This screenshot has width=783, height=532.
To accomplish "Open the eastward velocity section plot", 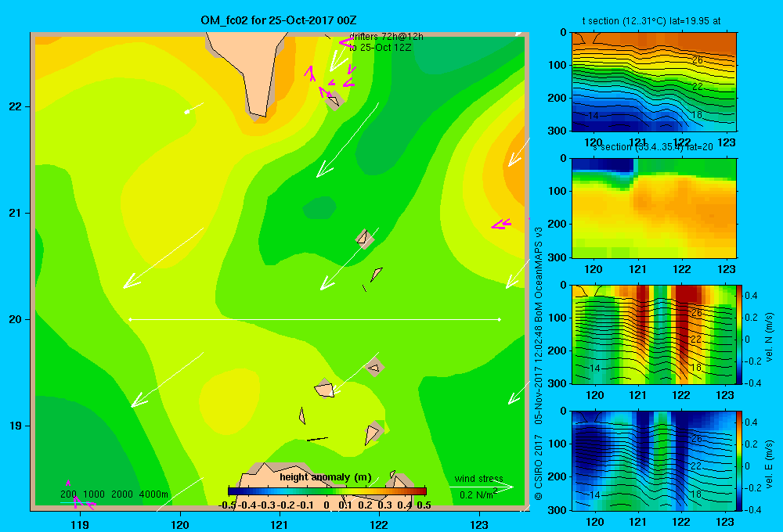I will point(654,461).
